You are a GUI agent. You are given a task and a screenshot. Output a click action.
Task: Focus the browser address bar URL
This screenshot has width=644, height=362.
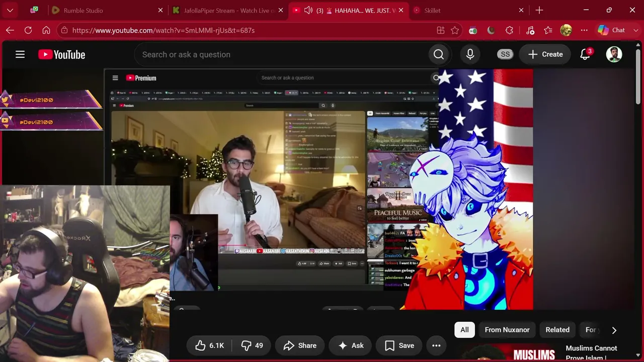(164, 30)
